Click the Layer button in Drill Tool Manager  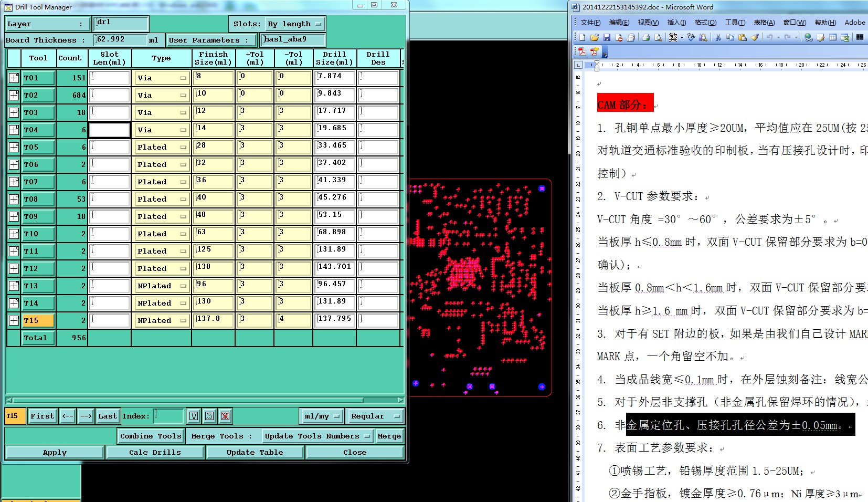tap(47, 24)
